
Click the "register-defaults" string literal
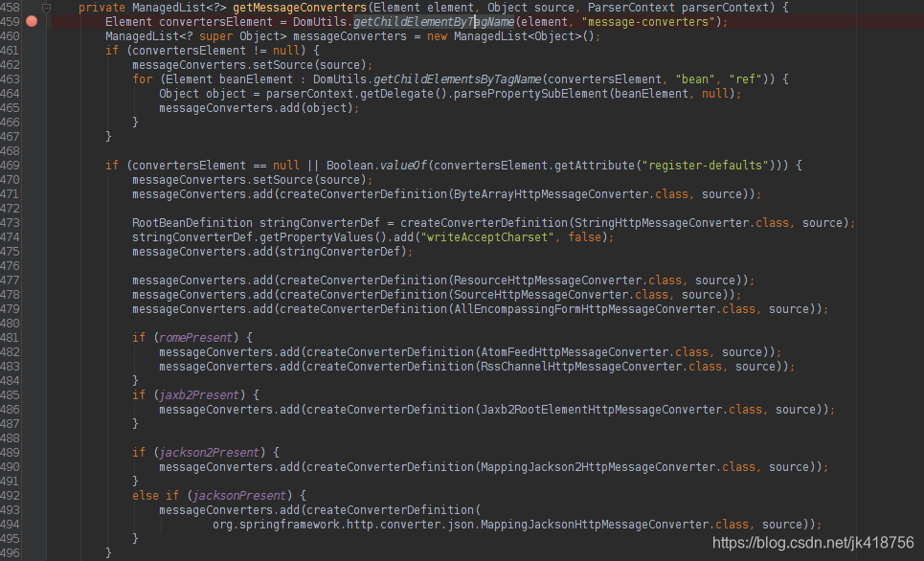pyautogui.click(x=706, y=165)
